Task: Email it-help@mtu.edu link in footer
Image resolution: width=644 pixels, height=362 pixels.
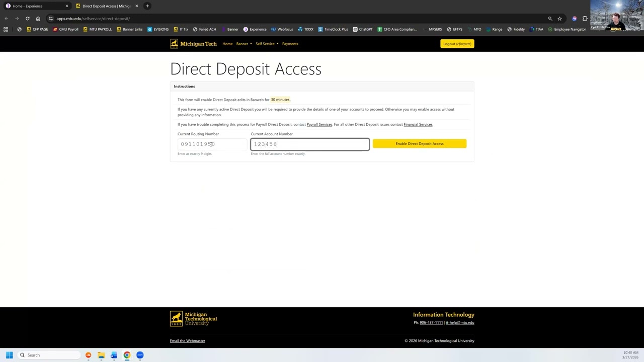Action: (460, 323)
